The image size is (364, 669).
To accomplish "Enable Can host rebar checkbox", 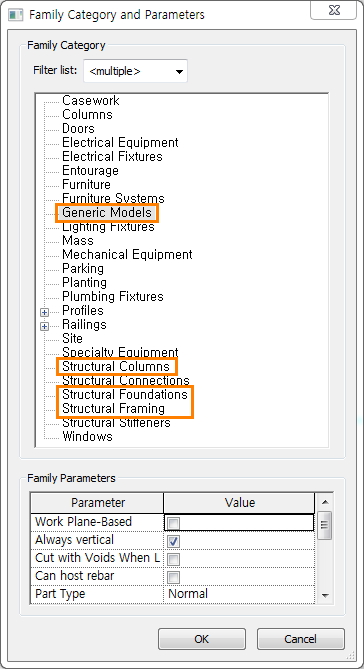I will click(x=174, y=577).
